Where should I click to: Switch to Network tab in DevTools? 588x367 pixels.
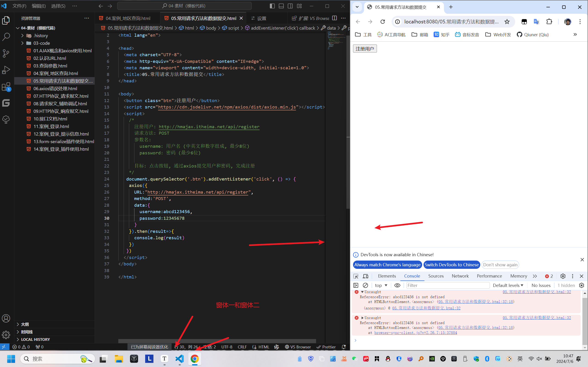coord(459,276)
